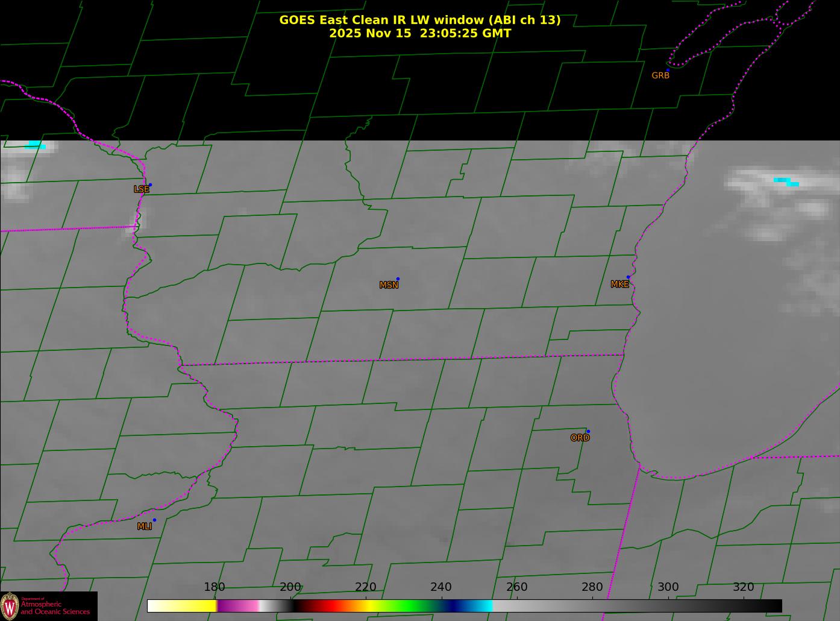Click the 240 colorbar tick label
This screenshot has width=840, height=621.
click(x=441, y=587)
